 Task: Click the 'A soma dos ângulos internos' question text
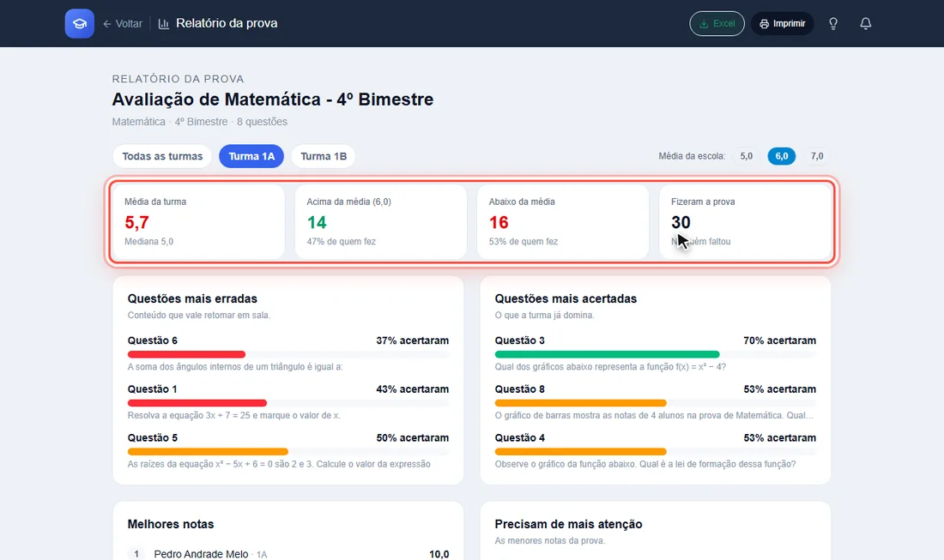[235, 367]
